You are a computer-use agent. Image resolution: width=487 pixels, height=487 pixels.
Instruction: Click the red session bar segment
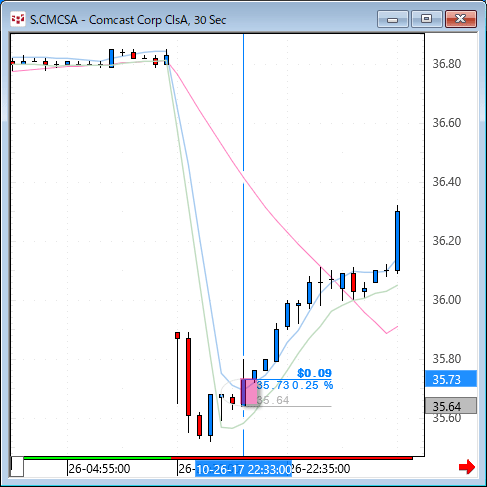(x=292, y=458)
